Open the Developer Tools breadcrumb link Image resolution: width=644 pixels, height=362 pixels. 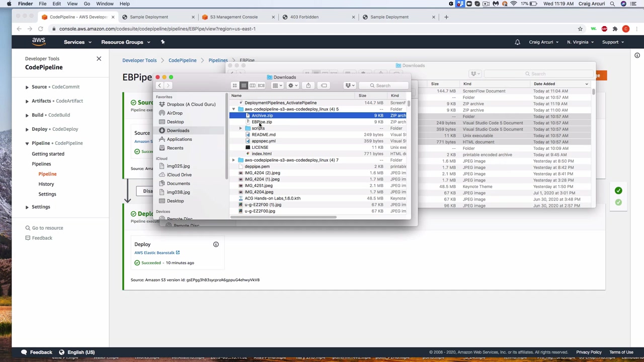139,60
